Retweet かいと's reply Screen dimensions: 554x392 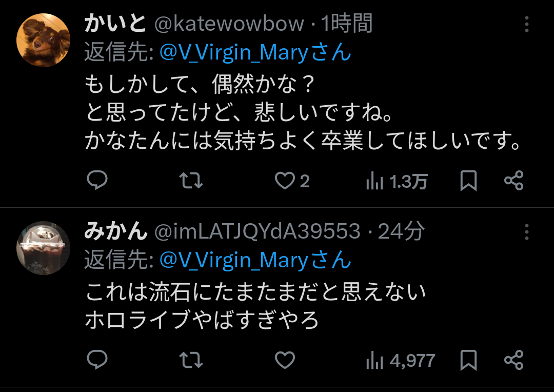[191, 181]
